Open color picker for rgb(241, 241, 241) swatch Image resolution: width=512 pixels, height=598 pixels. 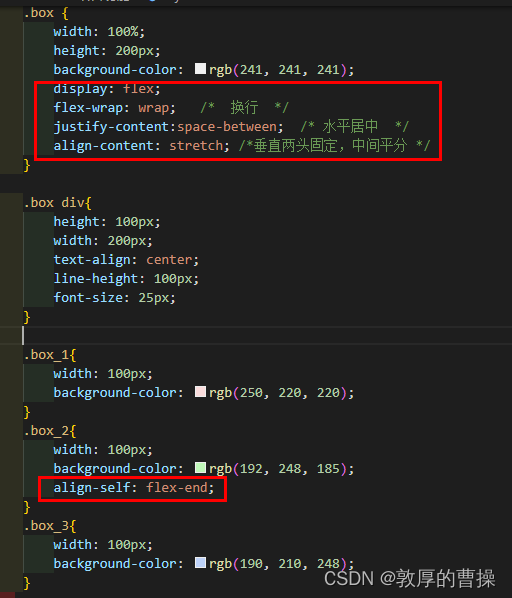[200, 69]
